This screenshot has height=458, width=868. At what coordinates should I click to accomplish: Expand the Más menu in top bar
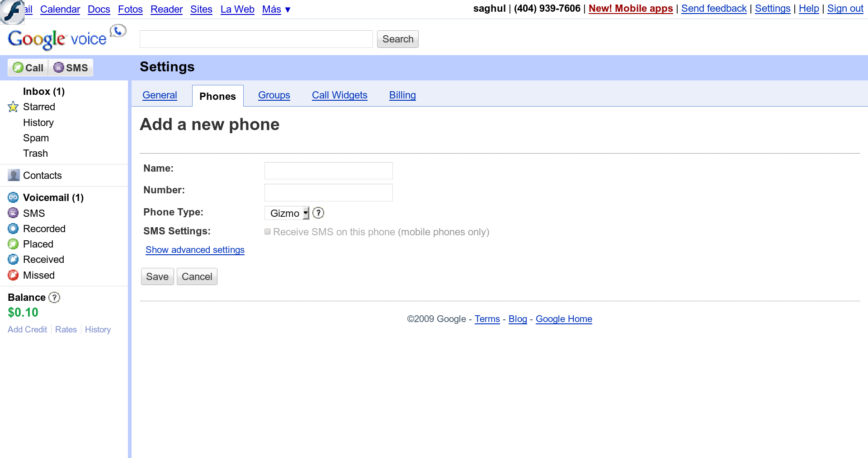pyautogui.click(x=276, y=9)
